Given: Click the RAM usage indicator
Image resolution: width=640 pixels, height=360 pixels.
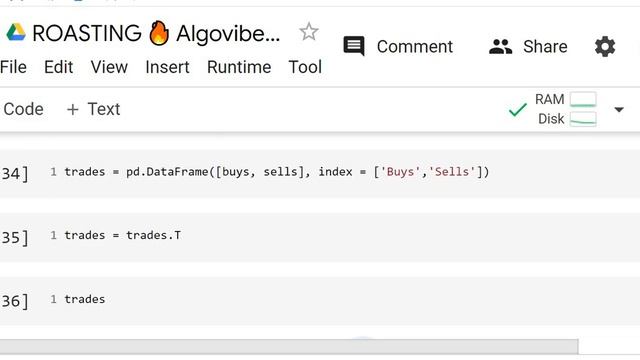Looking at the screenshot, I should tap(565, 99).
